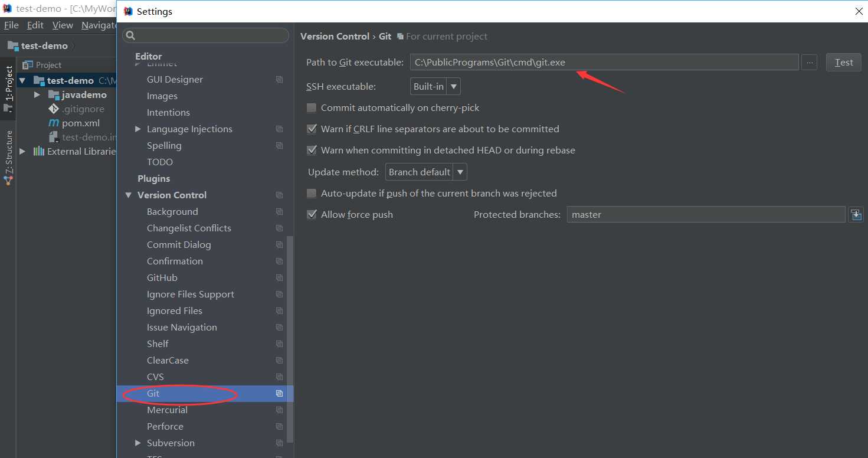Click the search magnifier icon in Settings

(x=131, y=36)
